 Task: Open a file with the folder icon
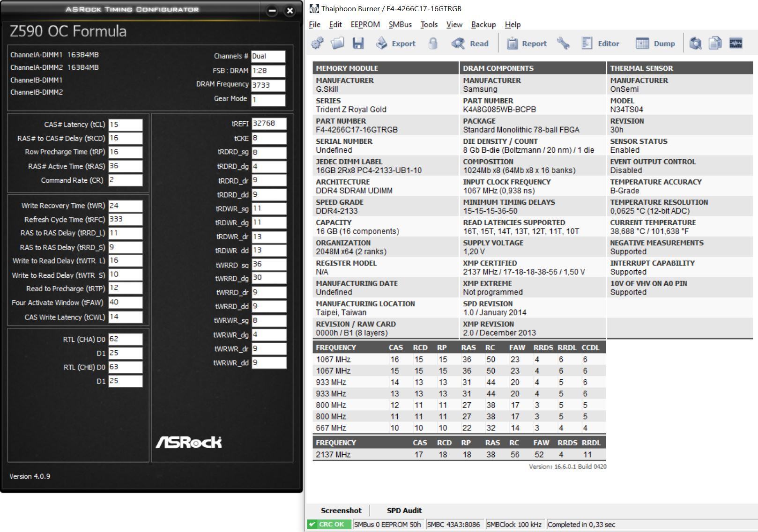(337, 44)
